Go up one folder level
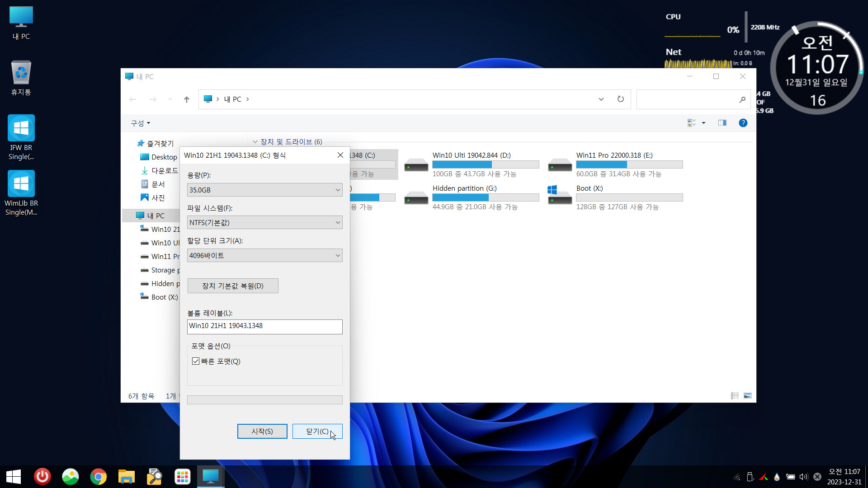868x488 pixels. coord(187,99)
